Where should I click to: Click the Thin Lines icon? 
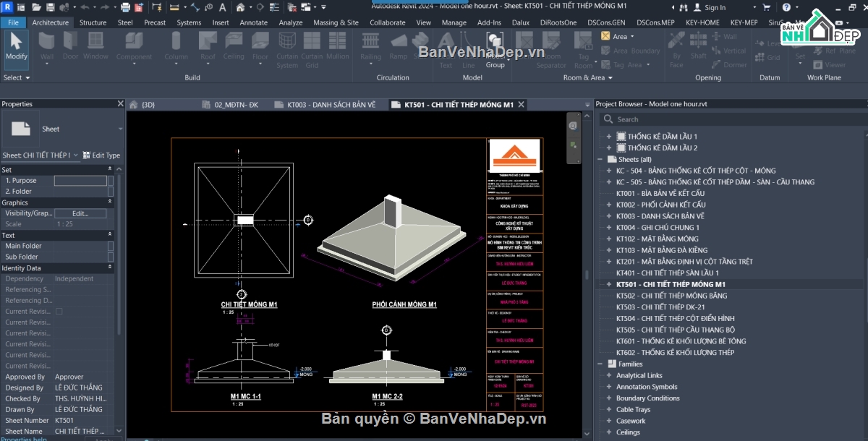274,7
